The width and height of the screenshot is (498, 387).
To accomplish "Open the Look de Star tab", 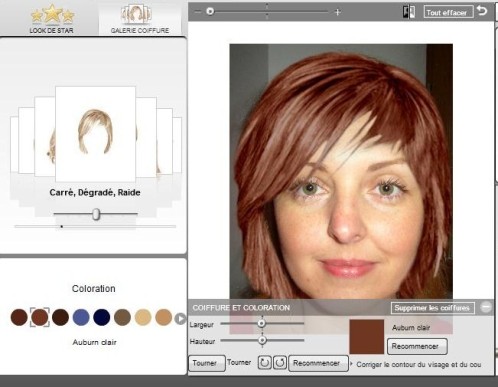I will [51, 19].
